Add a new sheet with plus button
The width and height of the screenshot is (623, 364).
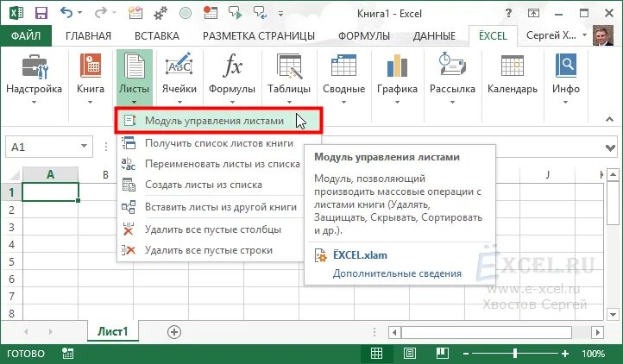(x=174, y=332)
